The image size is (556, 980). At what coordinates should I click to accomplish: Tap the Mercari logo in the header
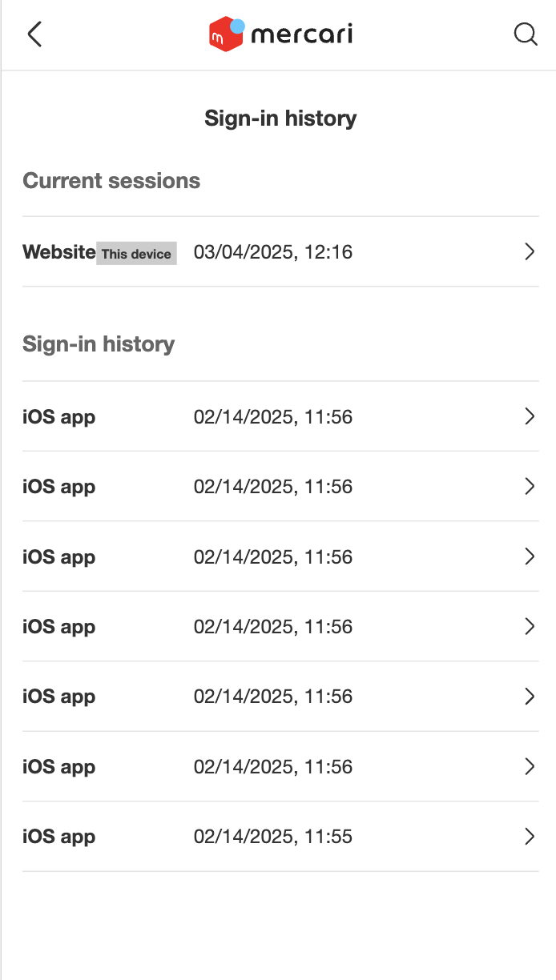pos(280,34)
